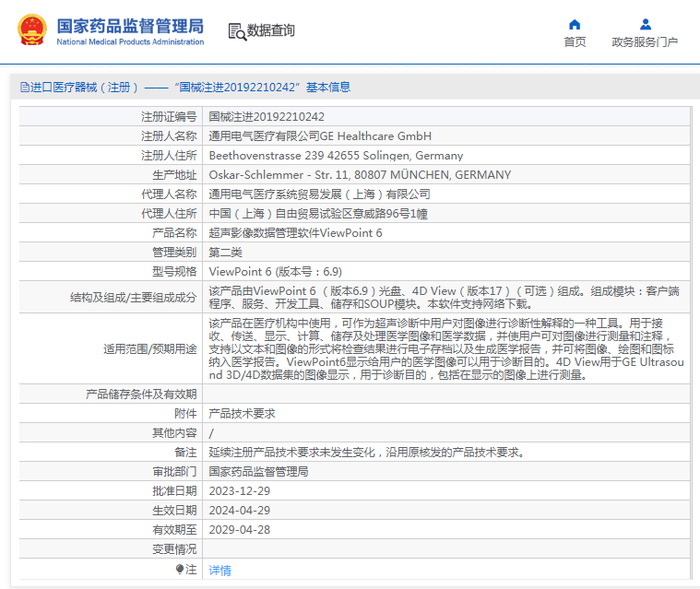Select model value ViewPoint 6 (版本号：6.9)

pos(276,272)
